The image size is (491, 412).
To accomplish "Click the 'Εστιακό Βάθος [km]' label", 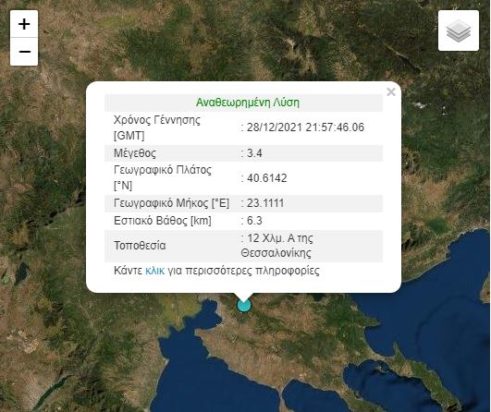I will [x=162, y=221].
